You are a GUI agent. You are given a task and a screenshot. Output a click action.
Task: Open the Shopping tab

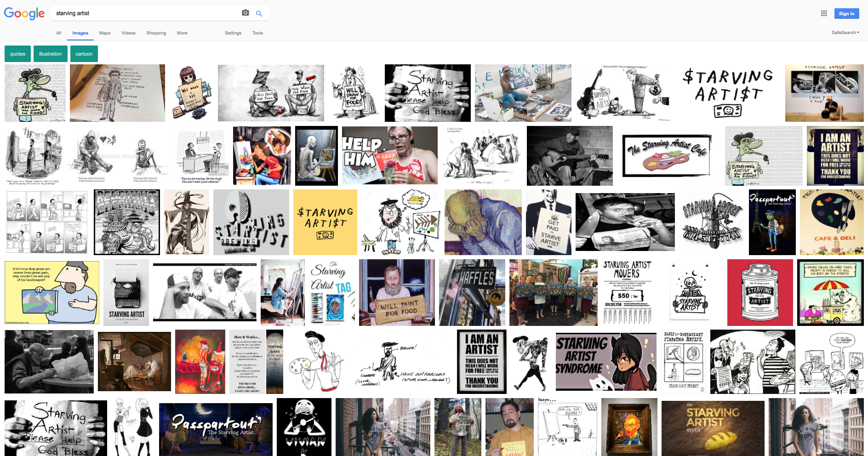pyautogui.click(x=156, y=33)
